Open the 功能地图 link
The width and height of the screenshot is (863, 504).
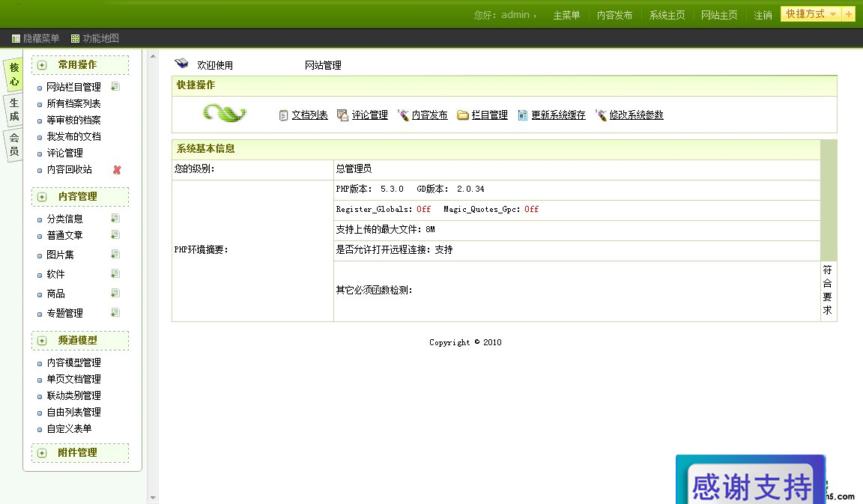point(100,38)
